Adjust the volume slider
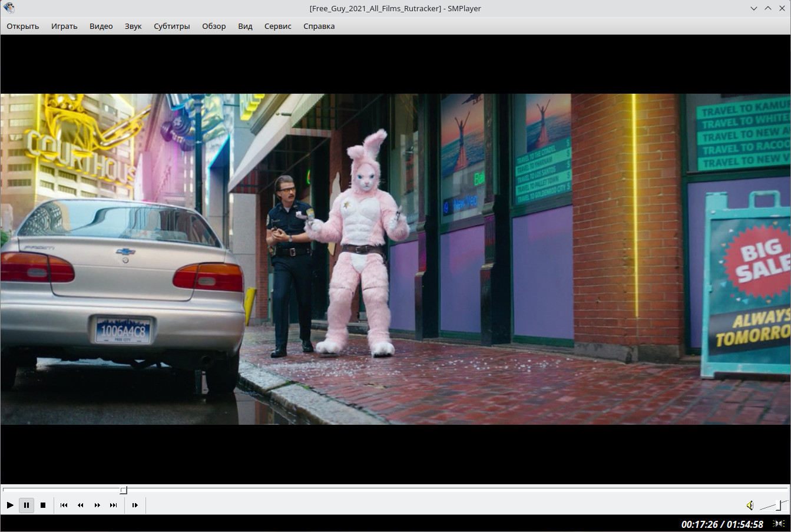The height and width of the screenshot is (532, 791). click(774, 505)
